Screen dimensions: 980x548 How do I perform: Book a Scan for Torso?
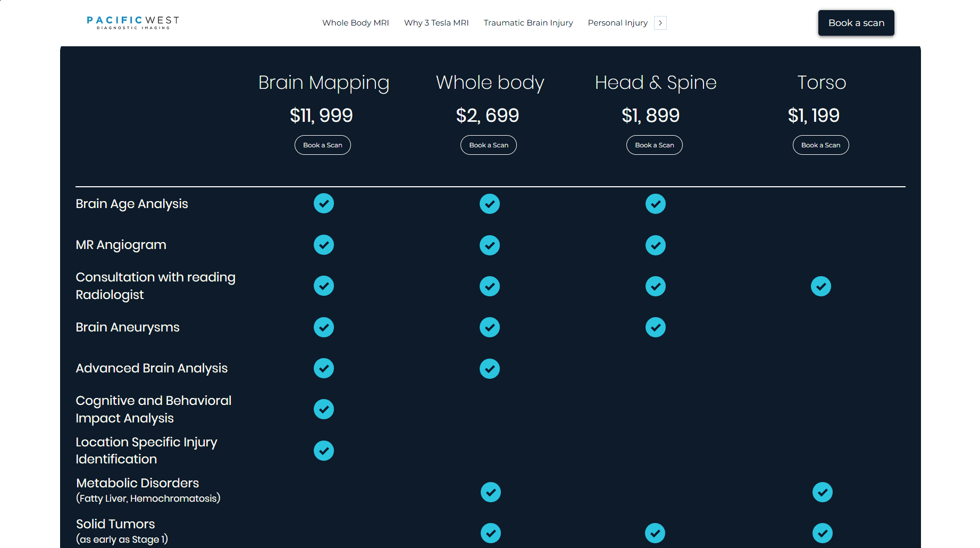coord(821,145)
